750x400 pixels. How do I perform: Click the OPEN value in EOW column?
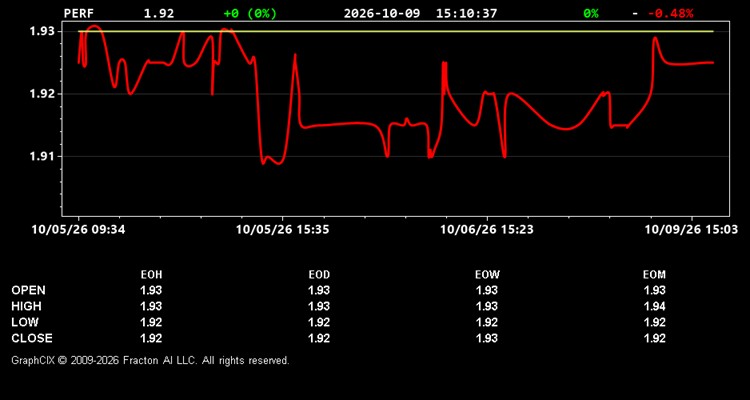point(487,290)
